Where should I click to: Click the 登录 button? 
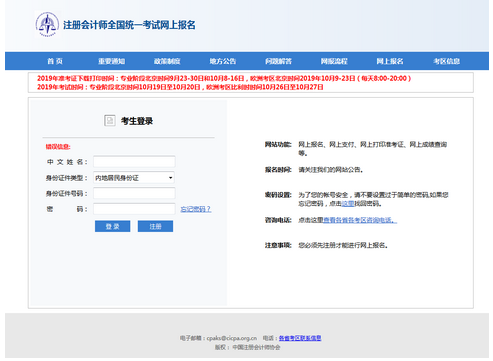[x=112, y=226]
